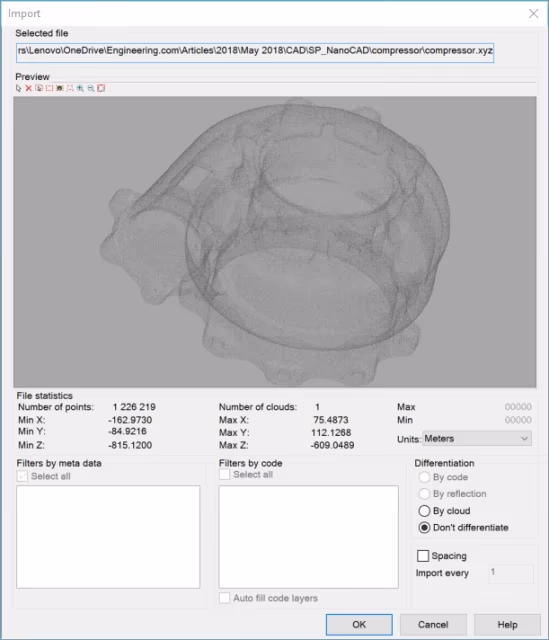Select the By cloud radio button

pyautogui.click(x=424, y=511)
